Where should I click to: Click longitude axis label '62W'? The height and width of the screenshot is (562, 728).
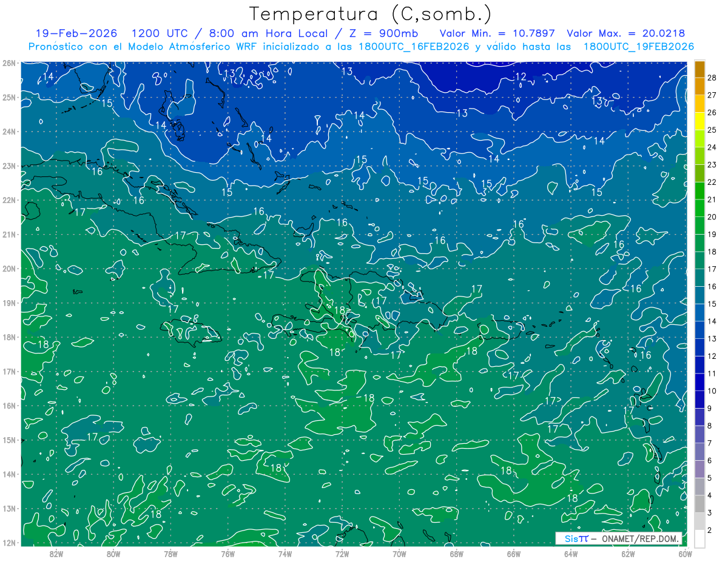click(628, 554)
